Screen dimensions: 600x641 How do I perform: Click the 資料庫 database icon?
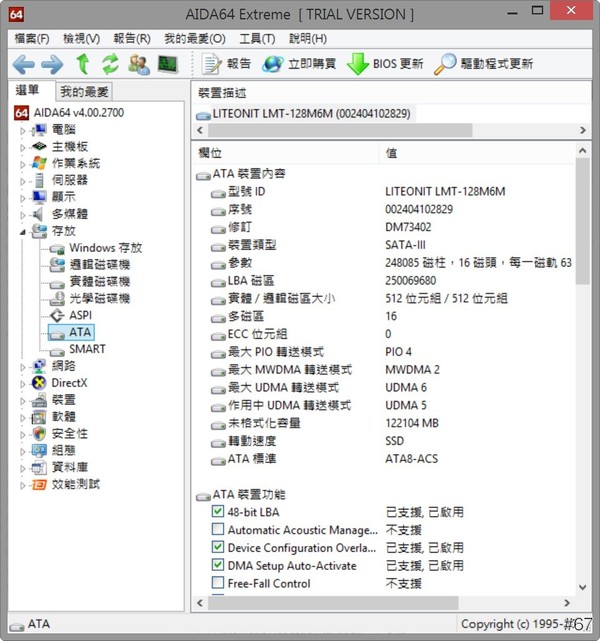click(39, 468)
